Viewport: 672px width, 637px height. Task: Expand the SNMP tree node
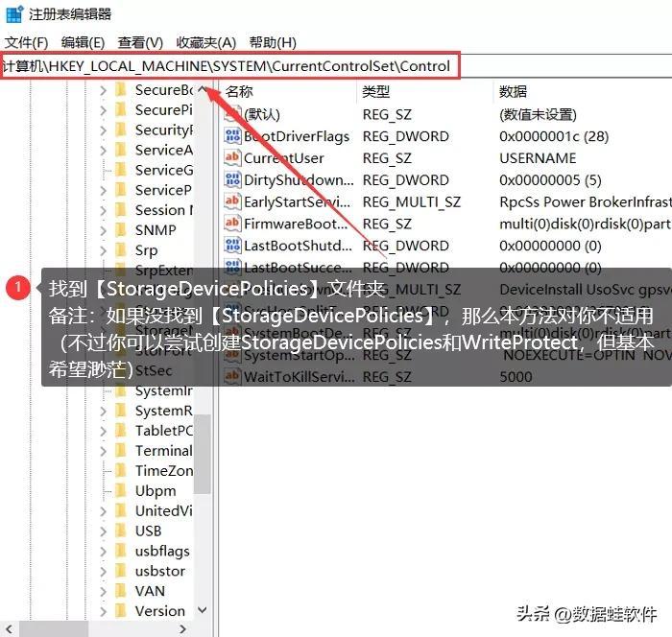coord(103,230)
